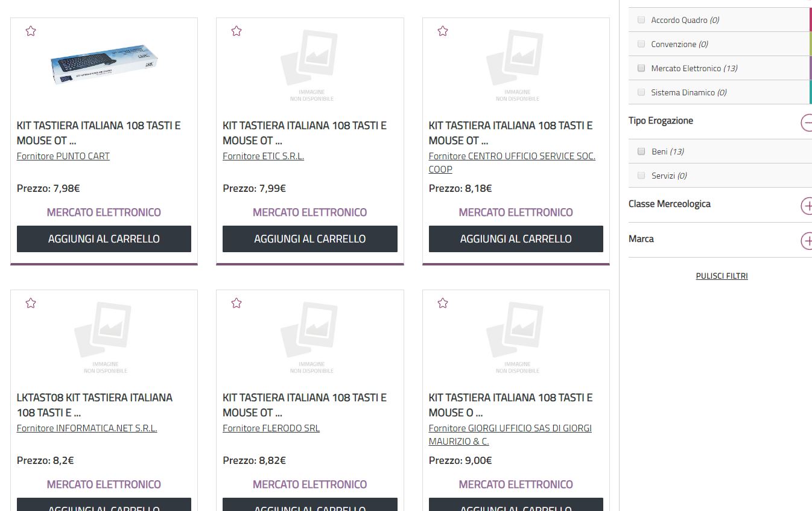Star the CENTRO UFFICIO SERVICE product
Image resolution: width=812 pixels, height=511 pixels.
[443, 31]
